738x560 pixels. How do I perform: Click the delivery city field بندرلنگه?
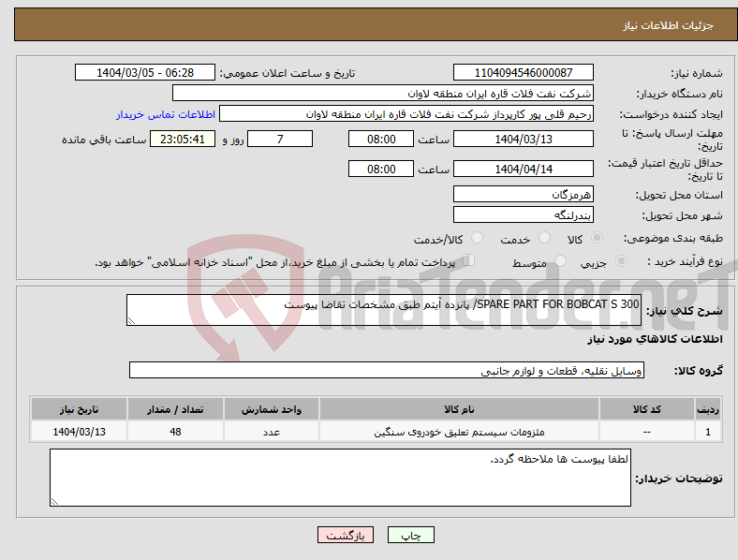524,214
